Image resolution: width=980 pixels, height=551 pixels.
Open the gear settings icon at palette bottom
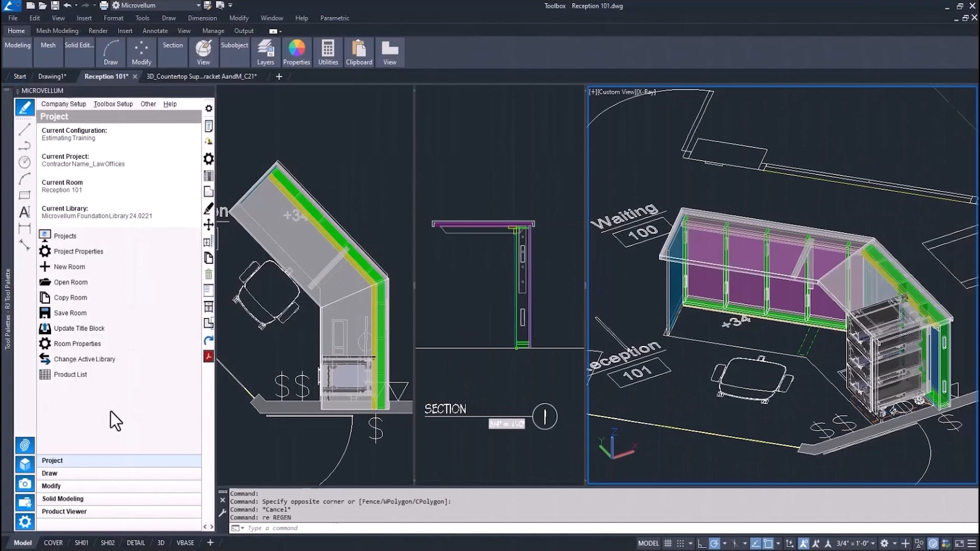pyautogui.click(x=24, y=522)
